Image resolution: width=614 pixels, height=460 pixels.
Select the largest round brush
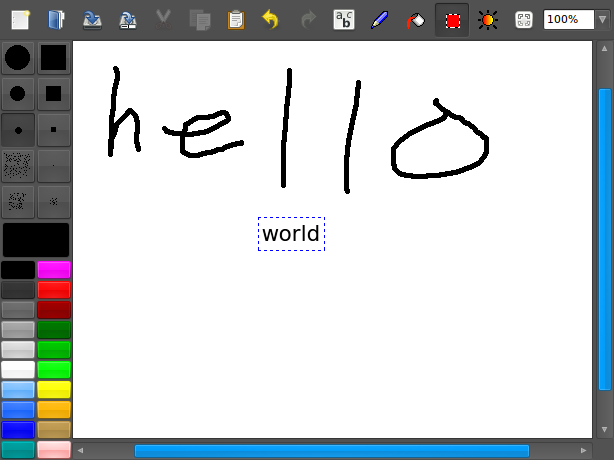[x=18, y=58]
